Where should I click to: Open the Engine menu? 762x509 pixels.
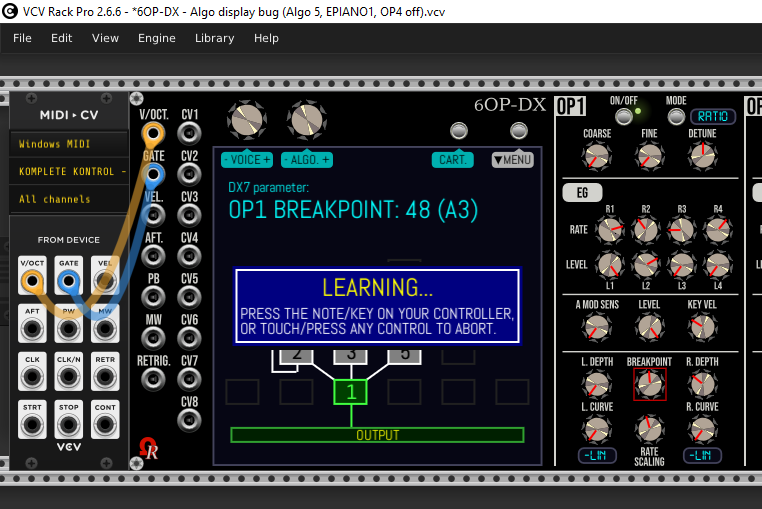pos(157,38)
